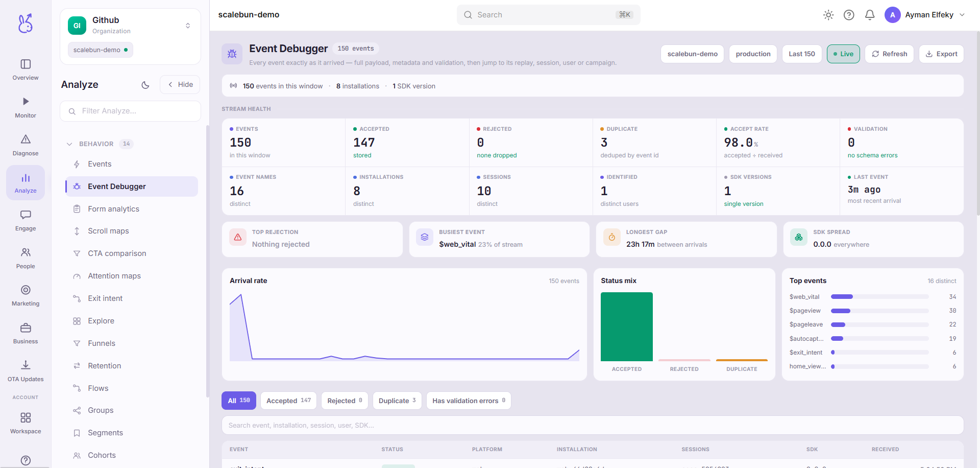980x468 pixels.
Task: Open Form analytics in the sidebar
Action: pos(132,209)
